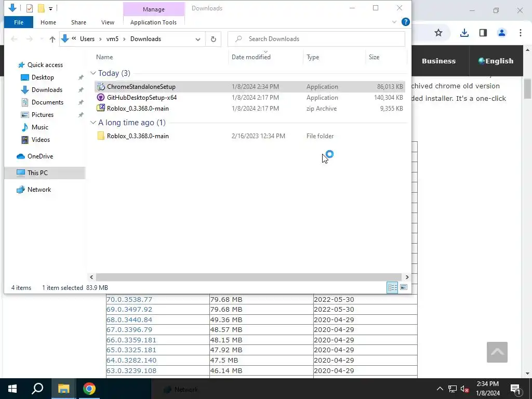Open the View ribbon tab
The image size is (532, 399).
(108, 22)
